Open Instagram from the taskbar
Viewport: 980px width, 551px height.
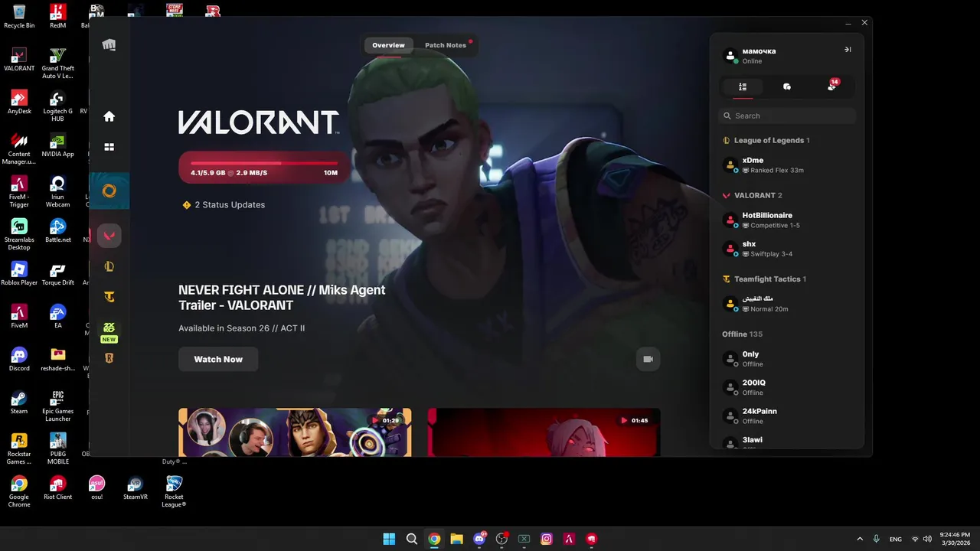[x=547, y=539]
